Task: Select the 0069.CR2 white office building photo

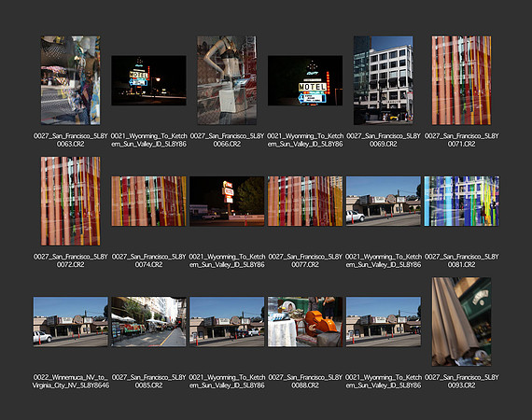Action: (x=384, y=80)
